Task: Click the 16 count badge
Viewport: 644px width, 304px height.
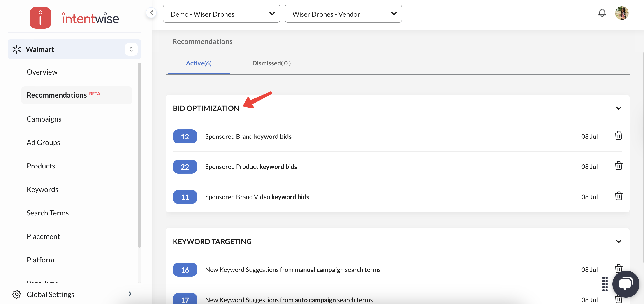Action: (185, 270)
